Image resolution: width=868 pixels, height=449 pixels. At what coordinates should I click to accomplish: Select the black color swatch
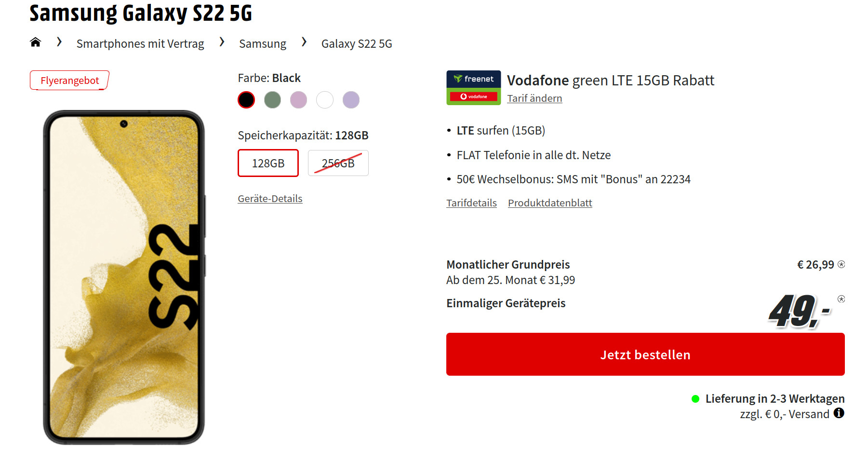tap(246, 100)
